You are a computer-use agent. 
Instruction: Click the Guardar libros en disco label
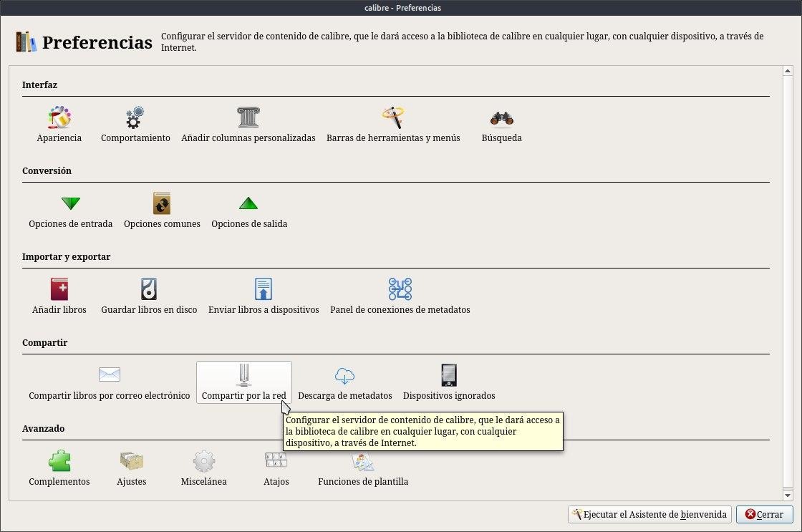[149, 309]
